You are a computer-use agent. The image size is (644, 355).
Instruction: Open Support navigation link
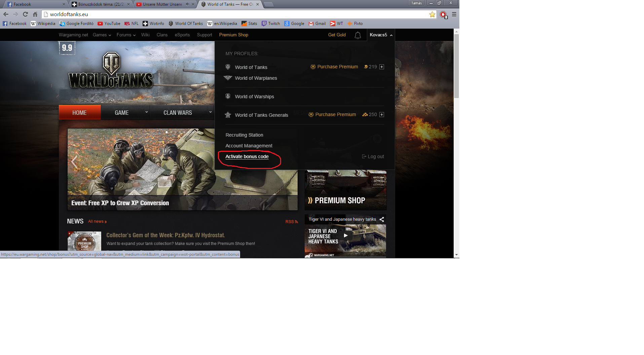coord(204,35)
